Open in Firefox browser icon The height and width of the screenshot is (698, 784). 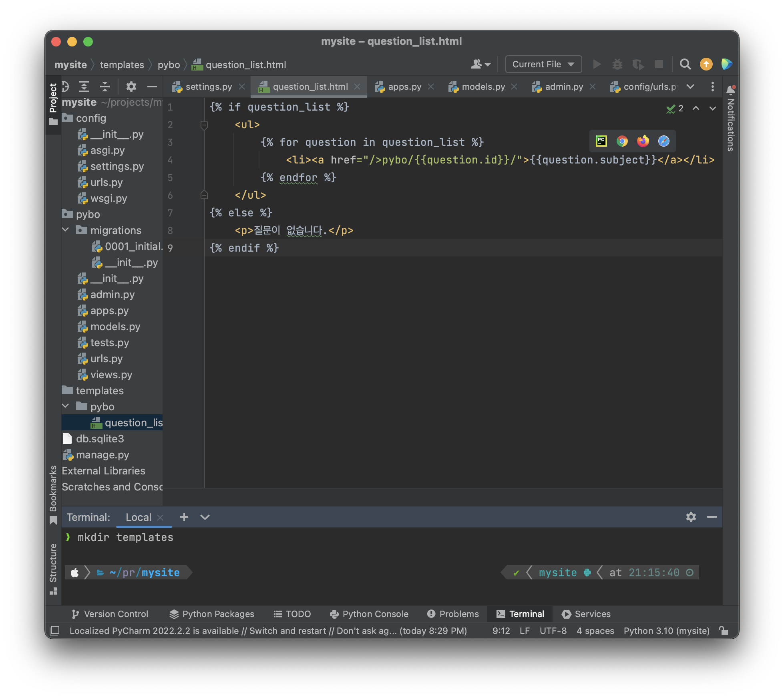pos(643,141)
